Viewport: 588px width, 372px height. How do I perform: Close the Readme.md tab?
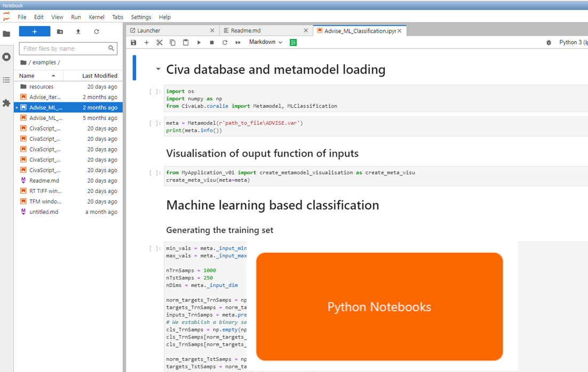[x=306, y=30]
